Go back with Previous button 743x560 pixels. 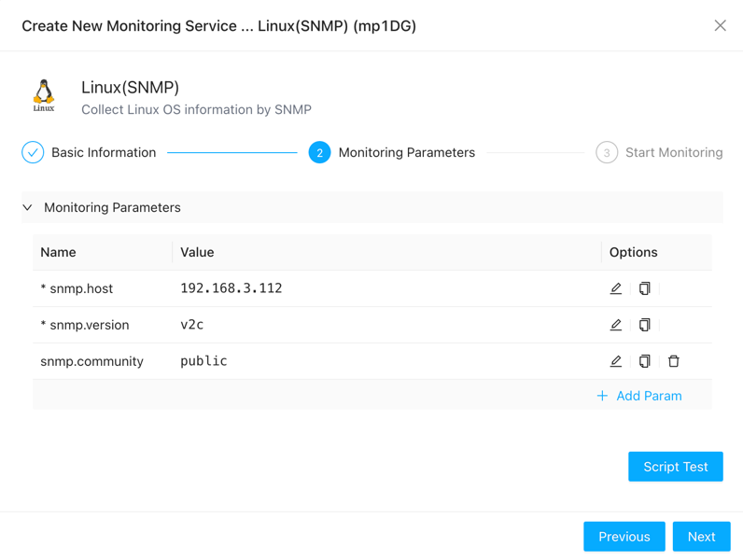pyautogui.click(x=624, y=537)
